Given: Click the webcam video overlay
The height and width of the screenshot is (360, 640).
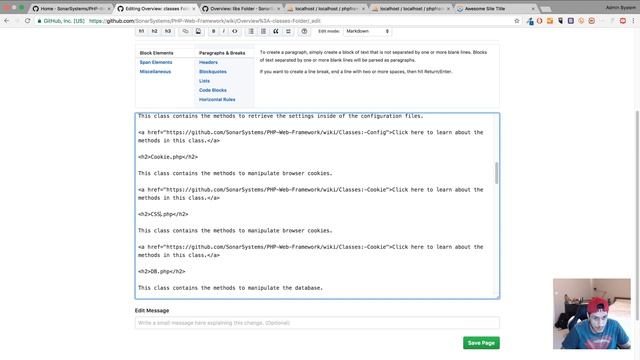Looking at the screenshot, I should 592,314.
